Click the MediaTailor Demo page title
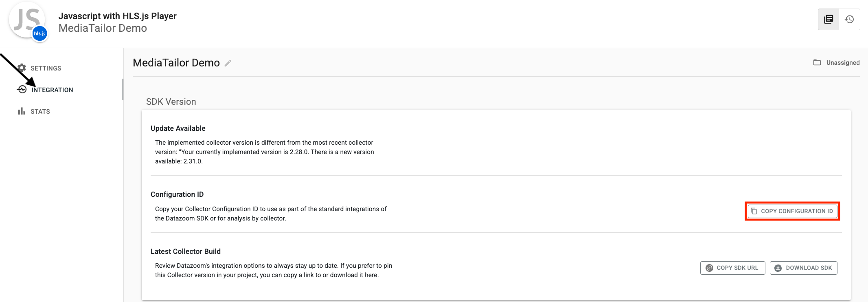The height and width of the screenshot is (302, 868). (x=176, y=63)
